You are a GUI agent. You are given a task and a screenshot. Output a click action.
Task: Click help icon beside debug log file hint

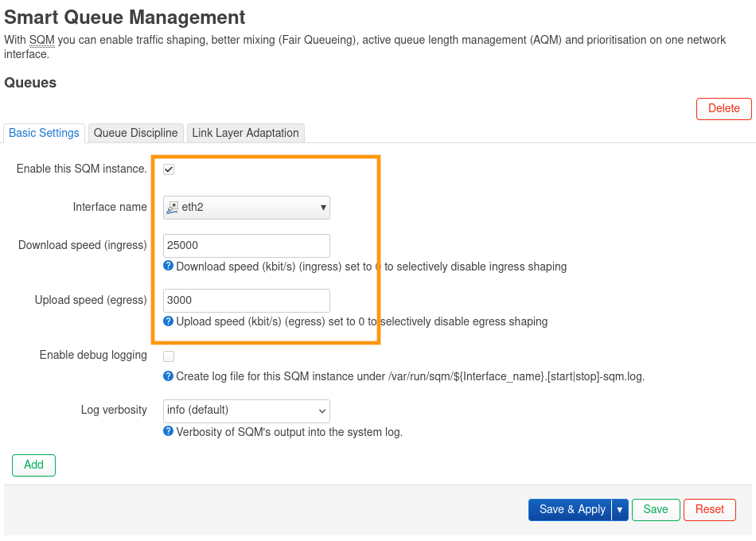[168, 376]
